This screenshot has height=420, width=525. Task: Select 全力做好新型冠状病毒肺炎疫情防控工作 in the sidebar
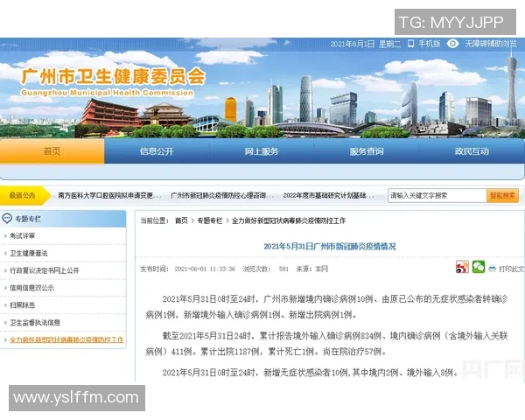(x=66, y=340)
